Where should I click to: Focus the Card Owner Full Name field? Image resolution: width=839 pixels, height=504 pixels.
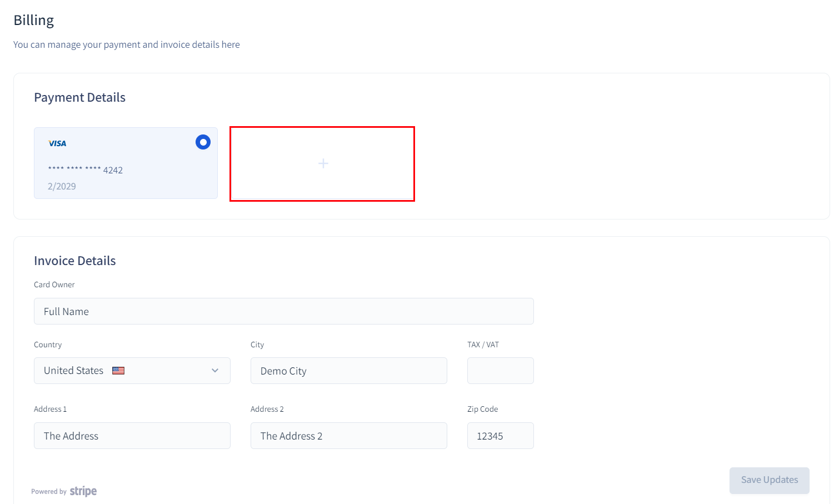(x=283, y=311)
